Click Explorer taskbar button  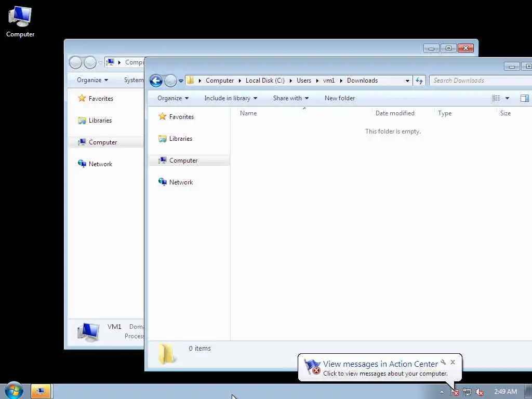click(41, 391)
